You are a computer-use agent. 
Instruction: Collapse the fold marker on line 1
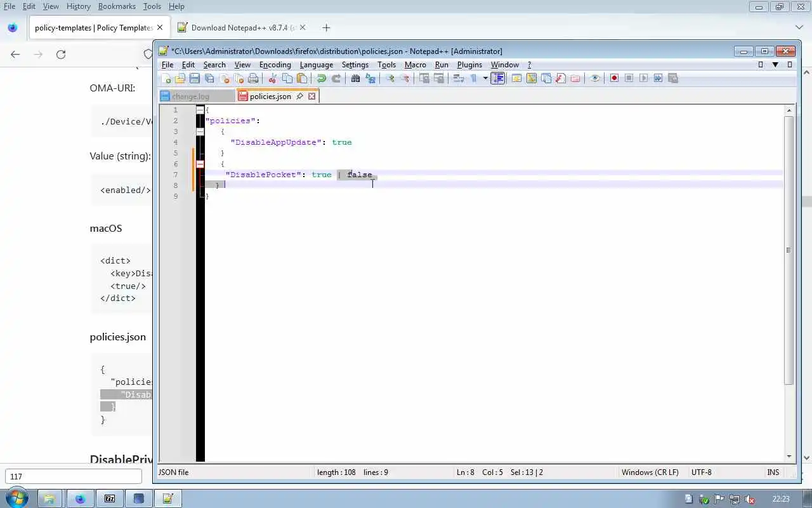coord(200,110)
